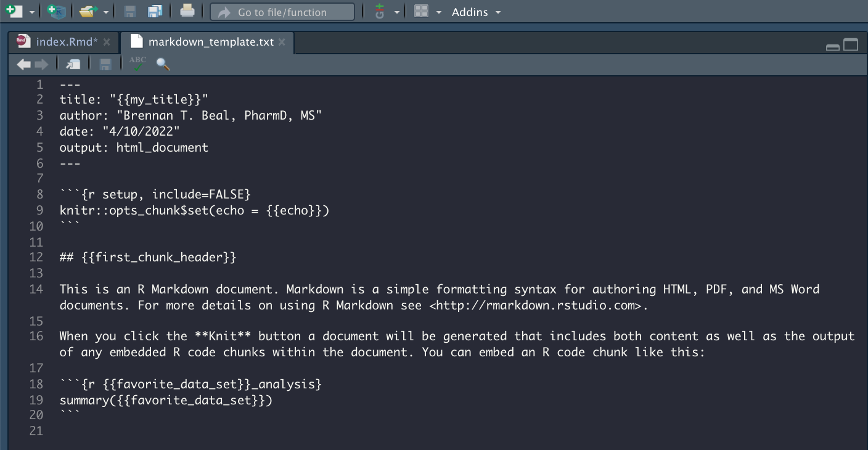Screen dimensions: 868x450
Task: Save all open documents icon
Action: tap(155, 11)
